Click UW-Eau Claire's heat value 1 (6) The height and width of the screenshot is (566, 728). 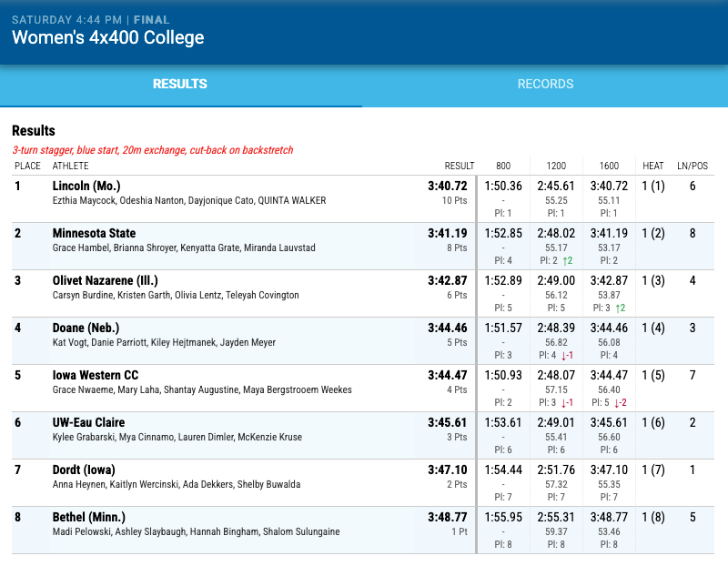click(x=653, y=423)
